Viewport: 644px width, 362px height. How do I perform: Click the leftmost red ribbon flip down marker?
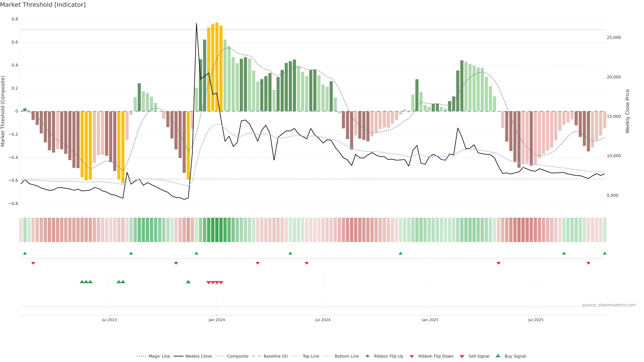pos(33,263)
